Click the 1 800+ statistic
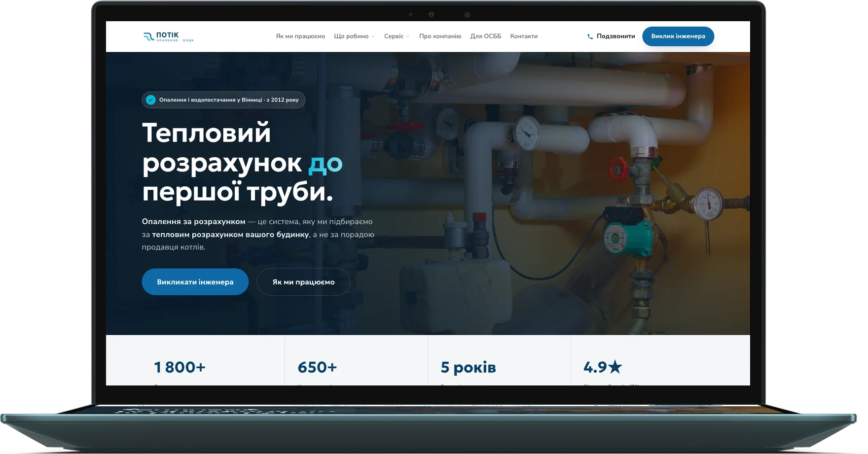 click(180, 367)
